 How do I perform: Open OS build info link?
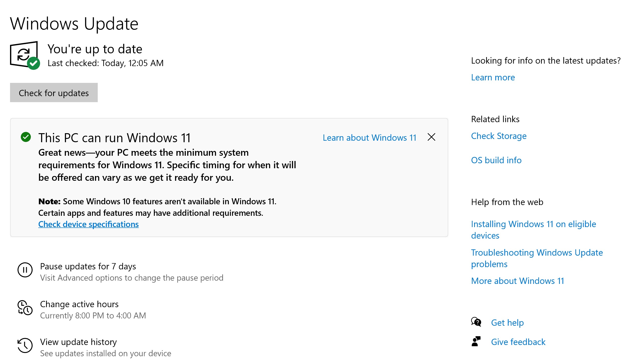coord(496,160)
